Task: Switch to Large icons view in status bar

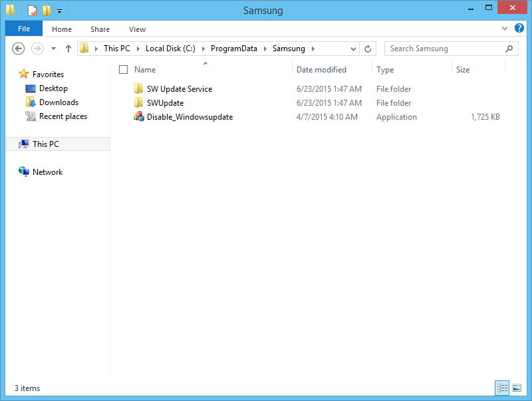Action: [517, 388]
